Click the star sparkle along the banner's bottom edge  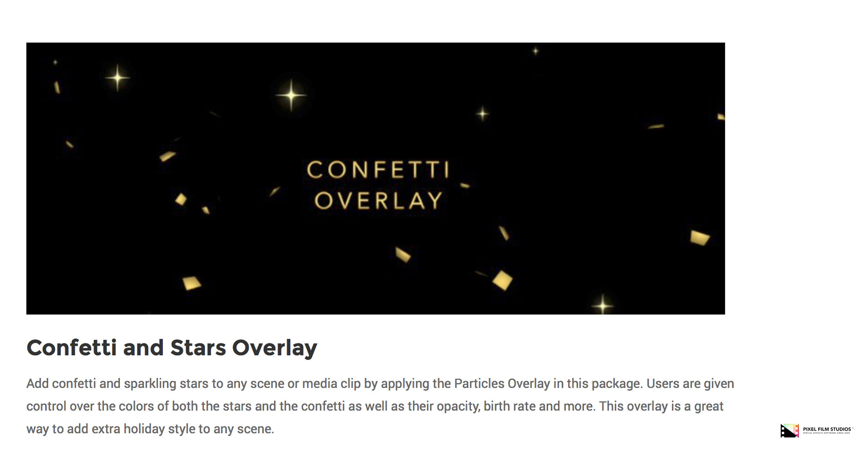tap(602, 305)
